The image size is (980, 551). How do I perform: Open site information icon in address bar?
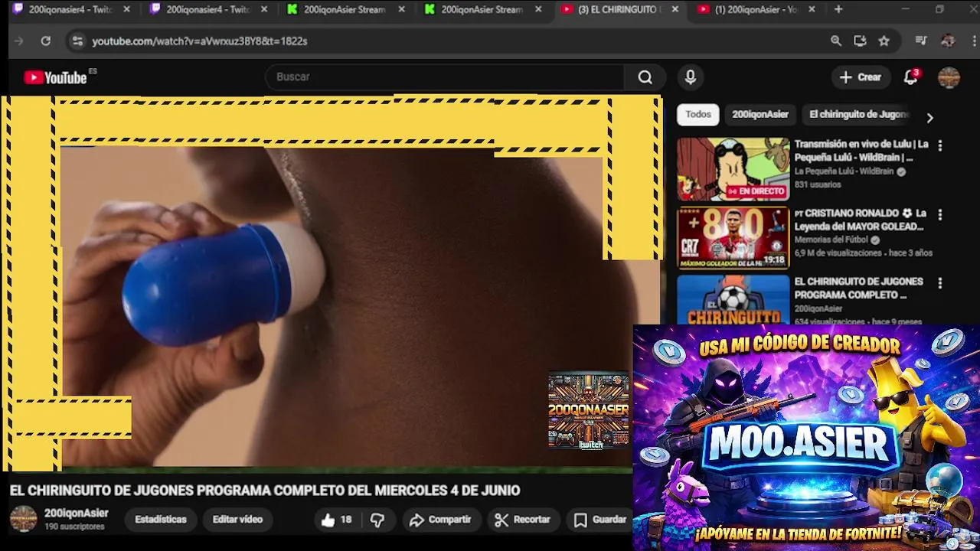pyautogui.click(x=77, y=41)
